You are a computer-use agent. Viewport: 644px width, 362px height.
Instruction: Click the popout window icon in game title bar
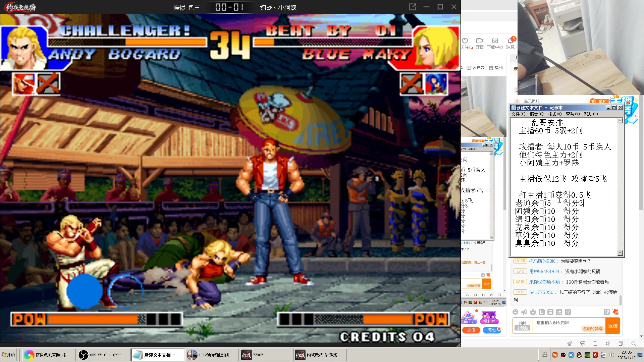coord(413,7)
